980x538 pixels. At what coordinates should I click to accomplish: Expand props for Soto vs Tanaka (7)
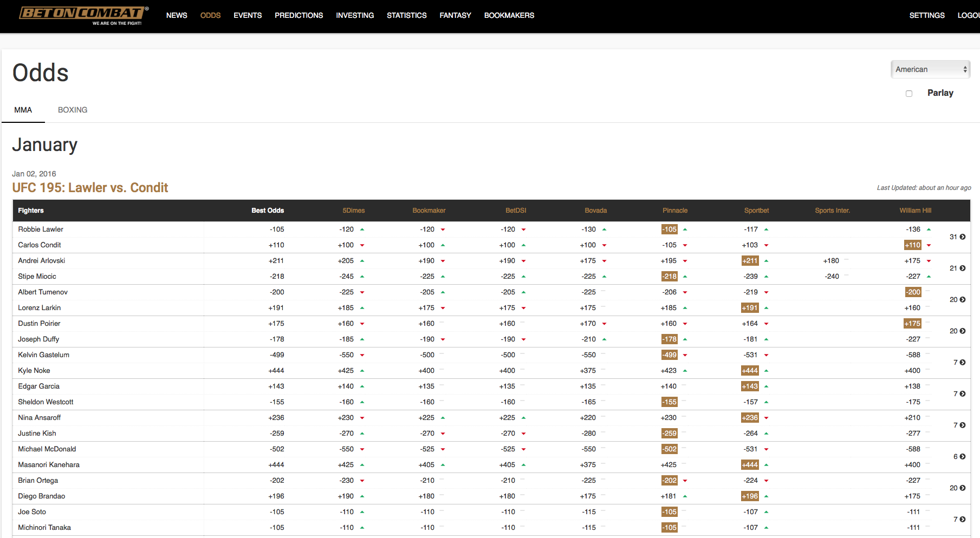(x=959, y=520)
